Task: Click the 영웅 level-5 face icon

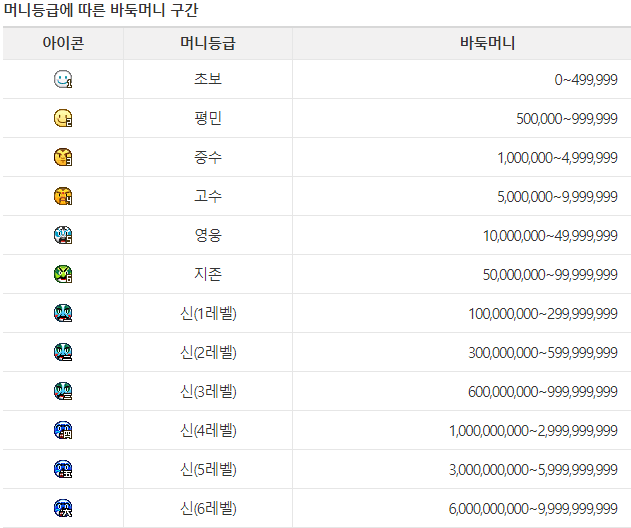Action: click(x=63, y=235)
